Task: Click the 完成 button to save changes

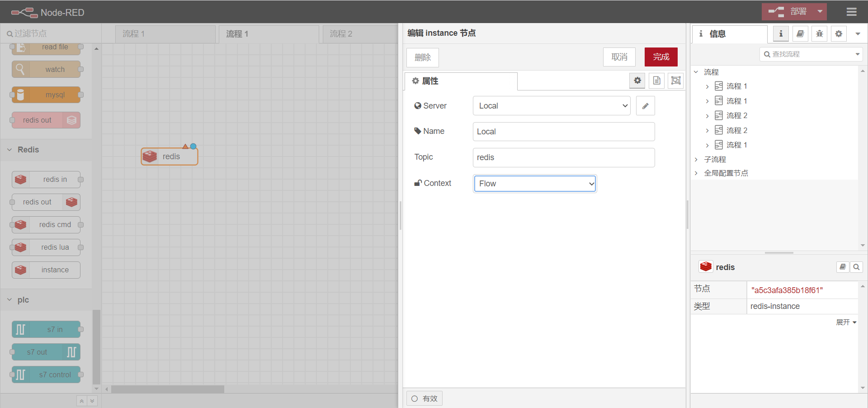Action: (660, 57)
